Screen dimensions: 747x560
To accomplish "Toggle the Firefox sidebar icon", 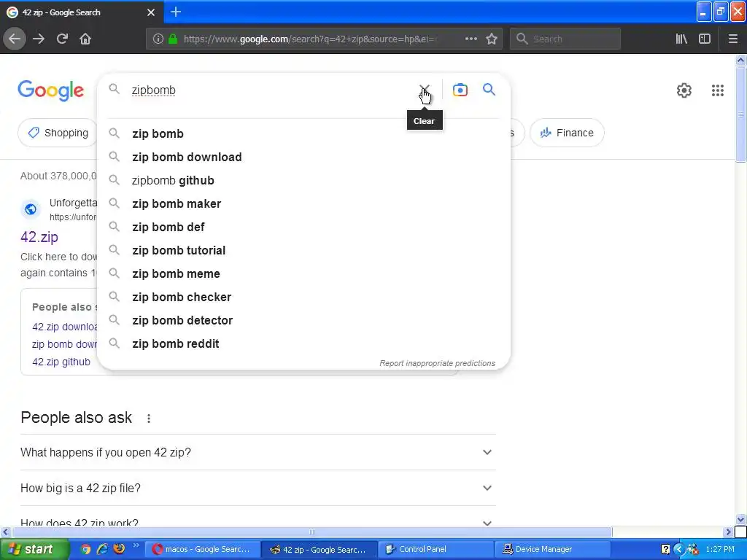I will pyautogui.click(x=705, y=39).
